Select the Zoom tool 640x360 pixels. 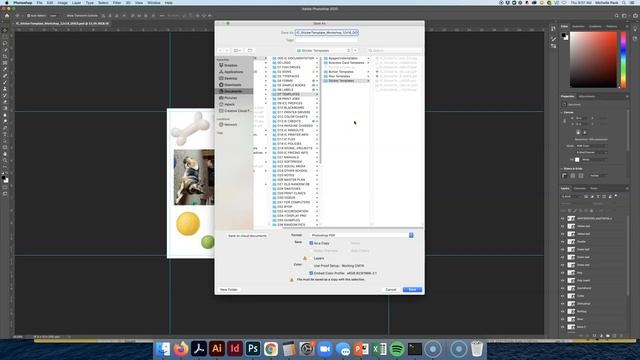click(5, 160)
